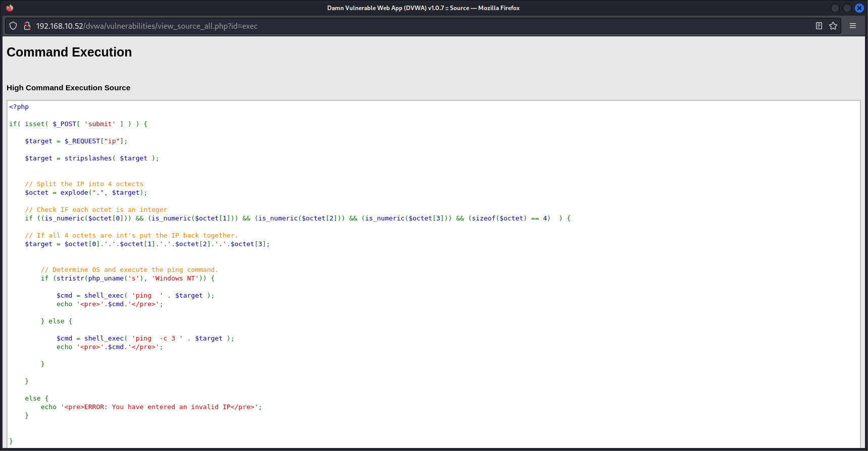Click the final 'else {' line before the error echo
Screen dimensions: 868x451
point(37,399)
